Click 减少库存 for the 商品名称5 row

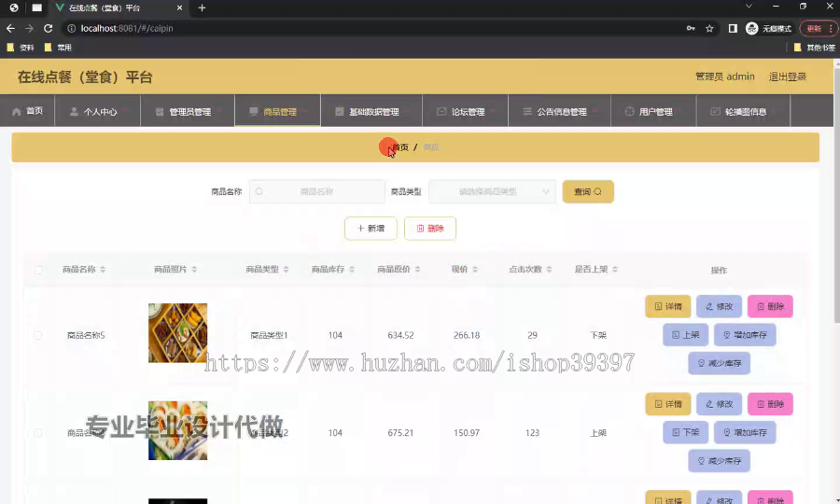click(x=719, y=363)
